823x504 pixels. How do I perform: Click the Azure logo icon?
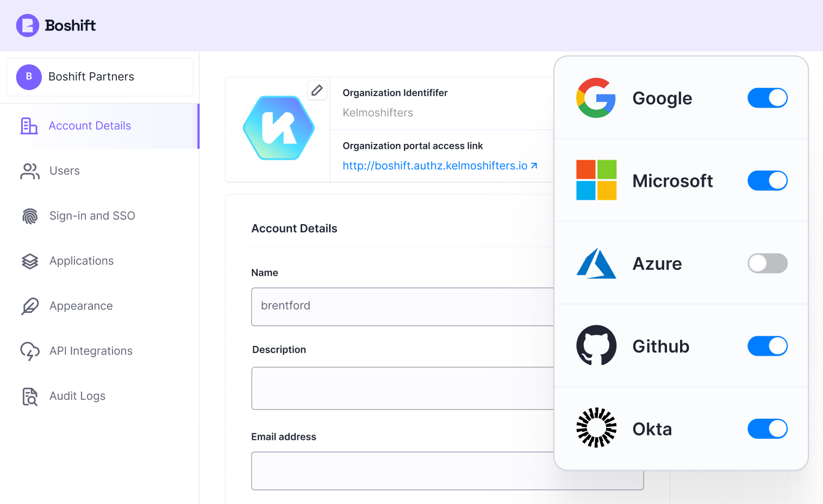pyautogui.click(x=596, y=263)
